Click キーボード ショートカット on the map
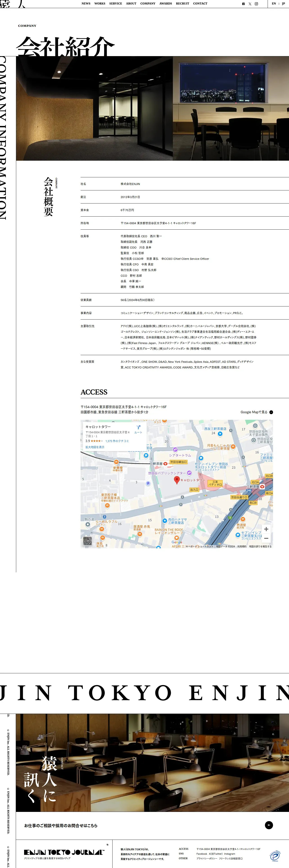289x868 pixels. pyautogui.click(x=199, y=546)
